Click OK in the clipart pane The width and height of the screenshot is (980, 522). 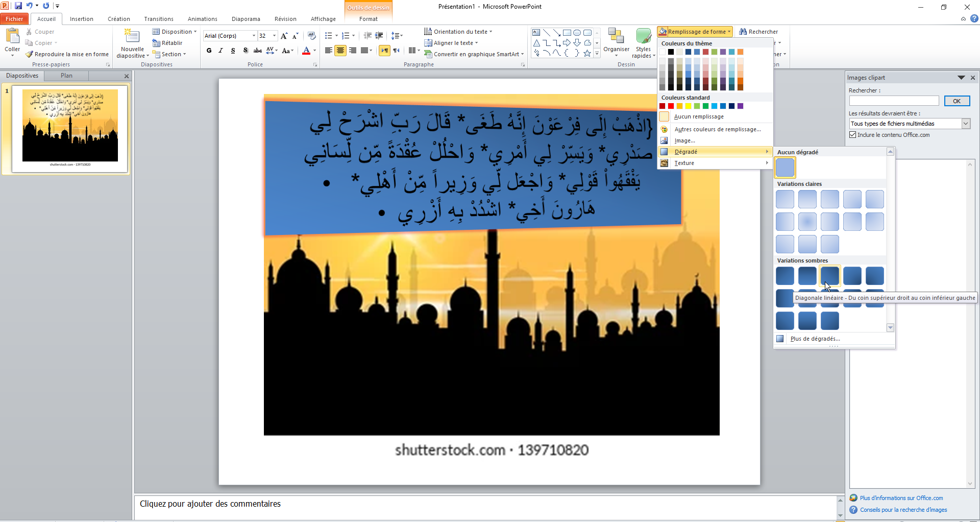[957, 101]
